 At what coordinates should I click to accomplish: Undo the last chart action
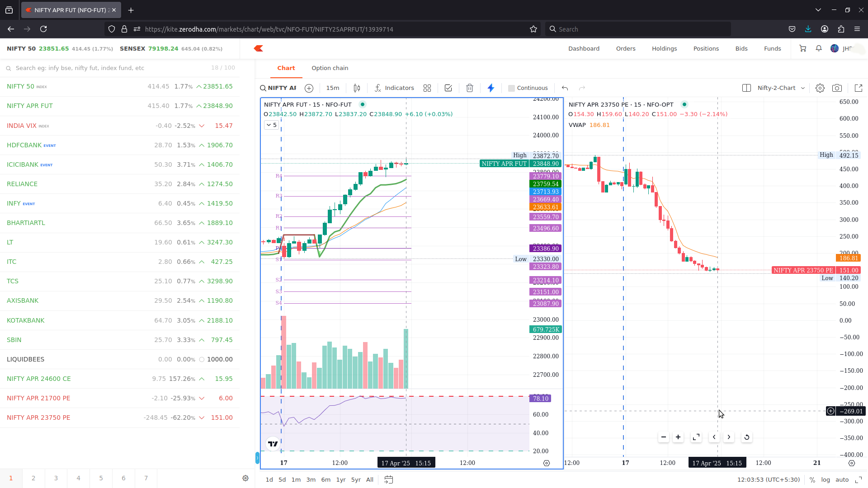(565, 88)
